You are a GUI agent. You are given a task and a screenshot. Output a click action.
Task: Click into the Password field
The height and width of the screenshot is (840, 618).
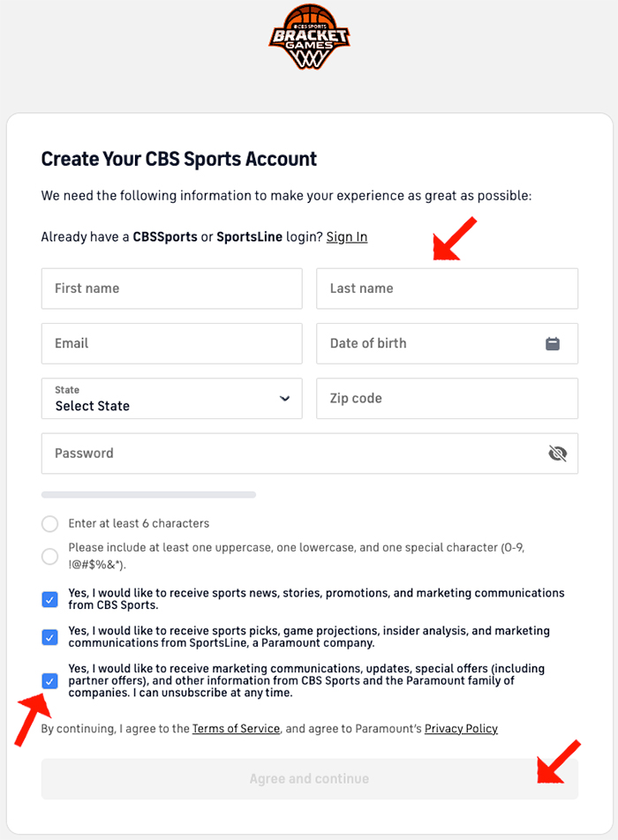tap(291, 454)
